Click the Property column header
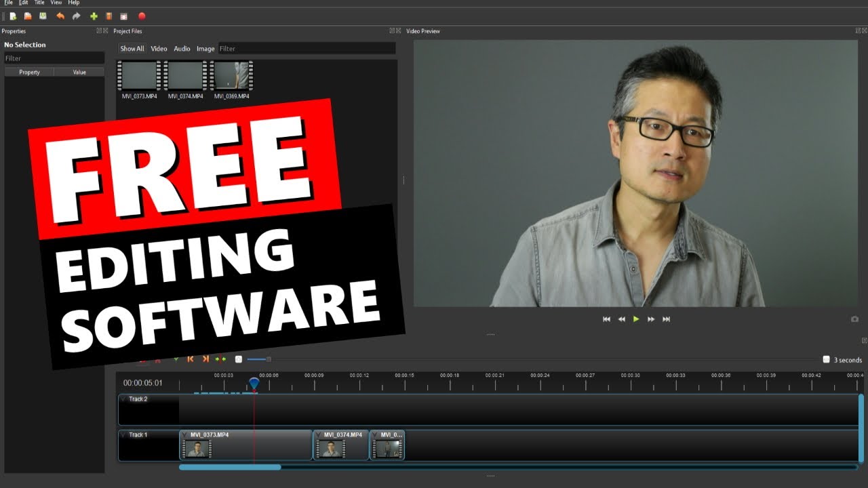Viewport: 868px width, 488px height. [x=29, y=72]
